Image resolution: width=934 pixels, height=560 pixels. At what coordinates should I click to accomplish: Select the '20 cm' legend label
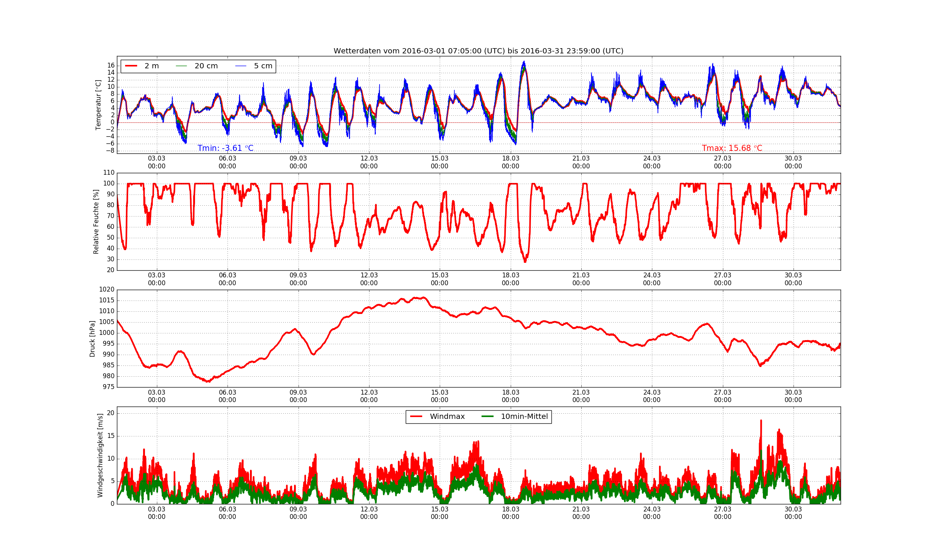coord(206,66)
